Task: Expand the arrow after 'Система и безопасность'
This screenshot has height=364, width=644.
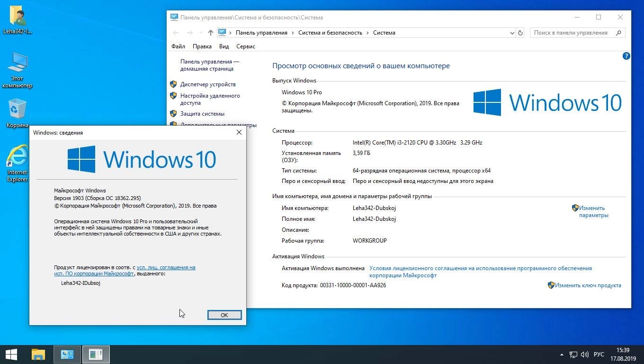Action: 367,33
